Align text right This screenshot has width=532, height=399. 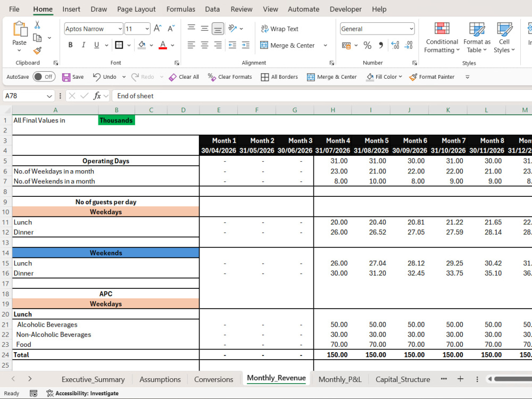click(x=218, y=45)
